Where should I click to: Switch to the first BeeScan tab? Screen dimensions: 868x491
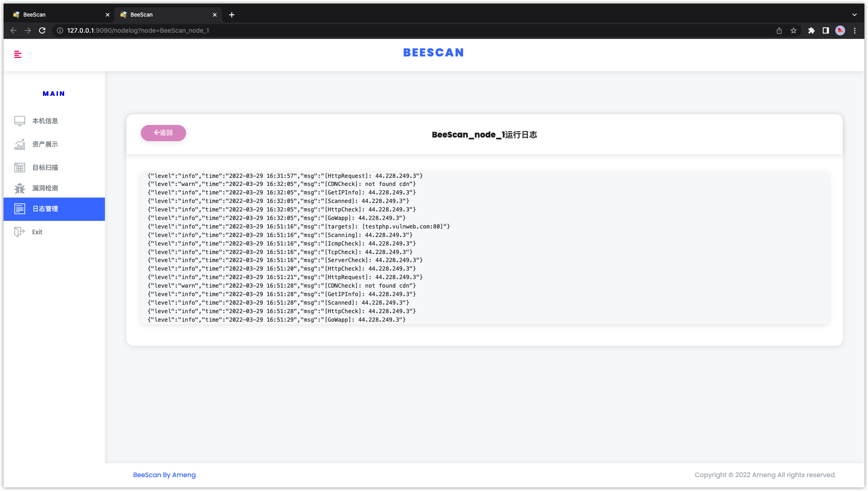[58, 15]
